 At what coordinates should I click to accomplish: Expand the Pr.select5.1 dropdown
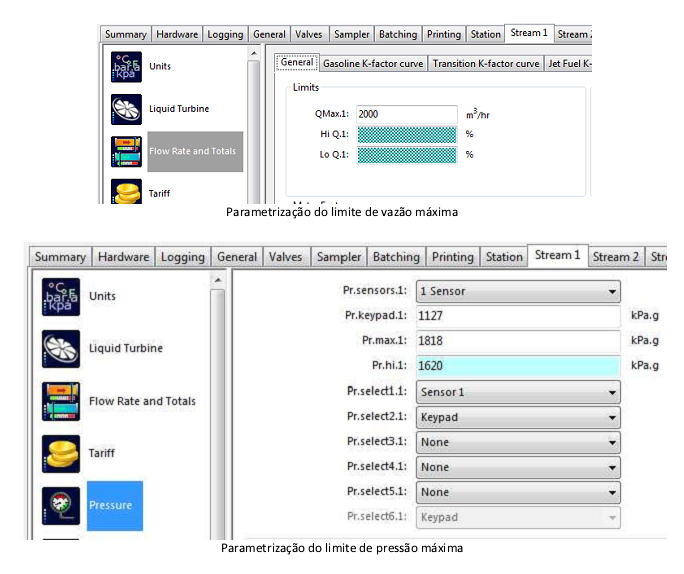(518, 492)
